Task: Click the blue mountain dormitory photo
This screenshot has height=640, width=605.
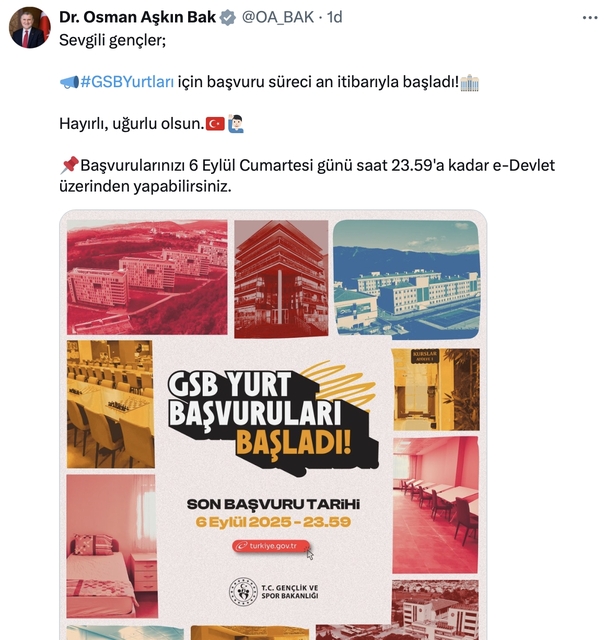Action: (x=407, y=280)
